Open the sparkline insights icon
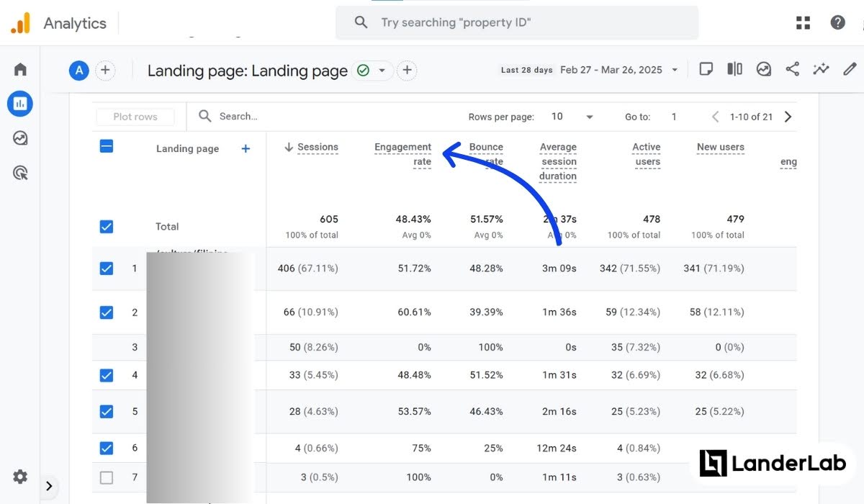Screen dimensions: 864x504 pyautogui.click(x=821, y=69)
